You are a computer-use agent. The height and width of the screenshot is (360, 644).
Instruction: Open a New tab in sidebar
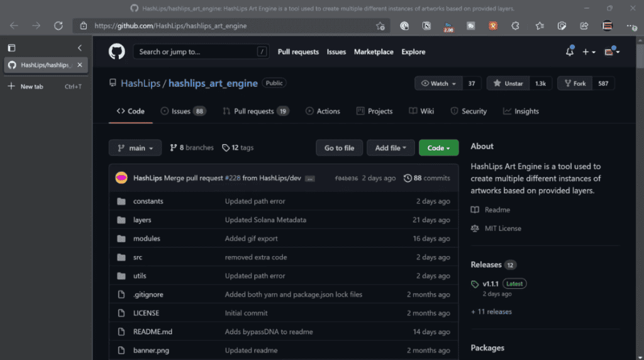[x=45, y=86]
